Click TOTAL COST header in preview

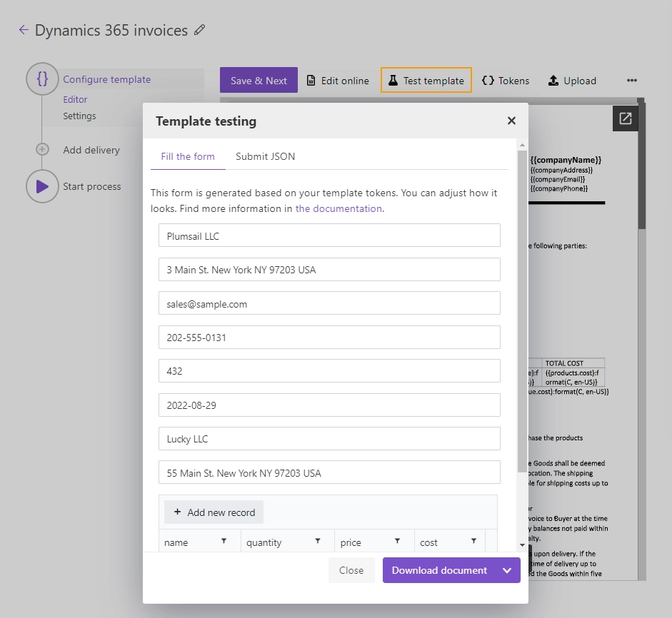[x=564, y=363]
